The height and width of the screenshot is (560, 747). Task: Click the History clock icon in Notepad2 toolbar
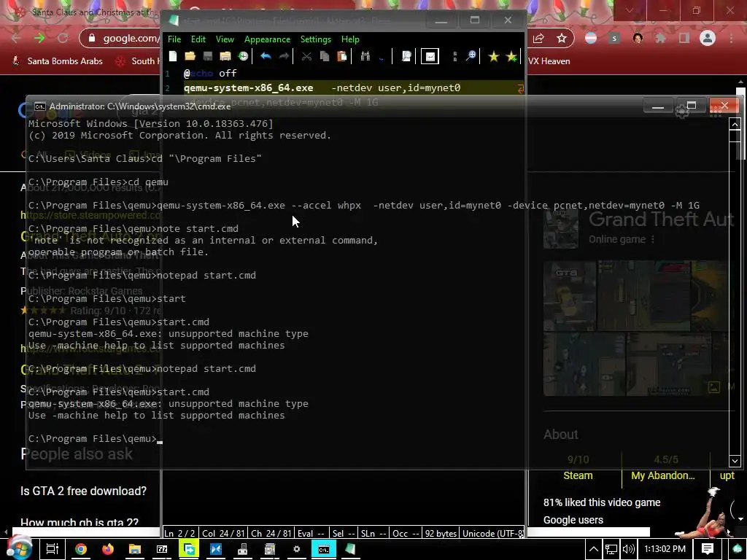point(243,56)
